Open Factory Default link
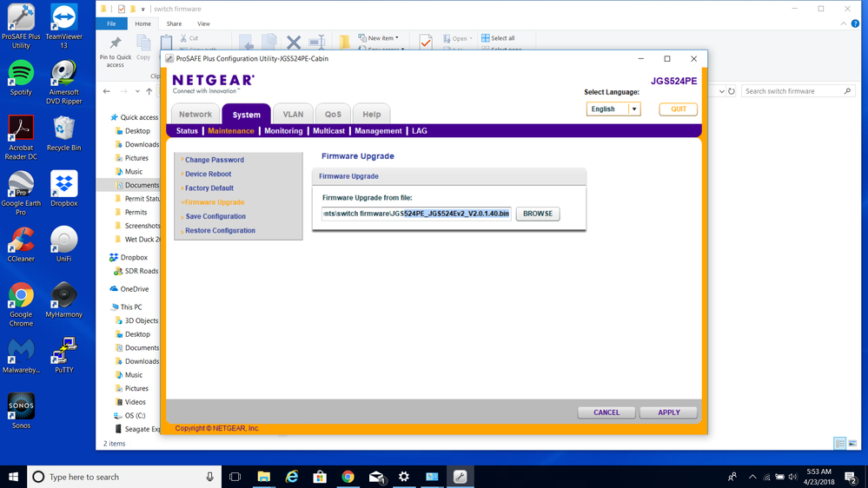The height and width of the screenshot is (488, 868). 209,188
